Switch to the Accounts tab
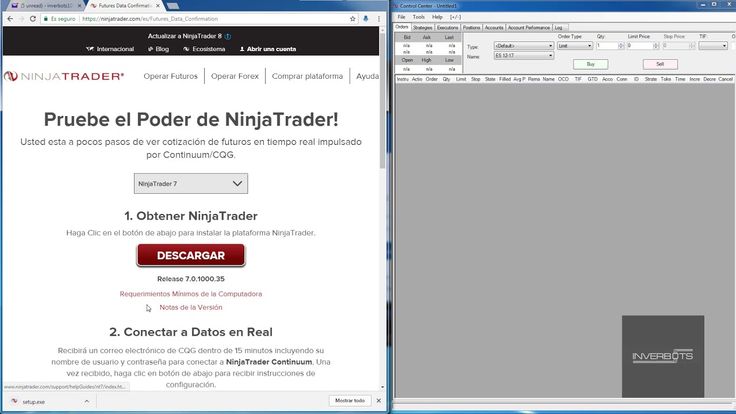Viewport: 736px width, 414px height. [x=494, y=28]
